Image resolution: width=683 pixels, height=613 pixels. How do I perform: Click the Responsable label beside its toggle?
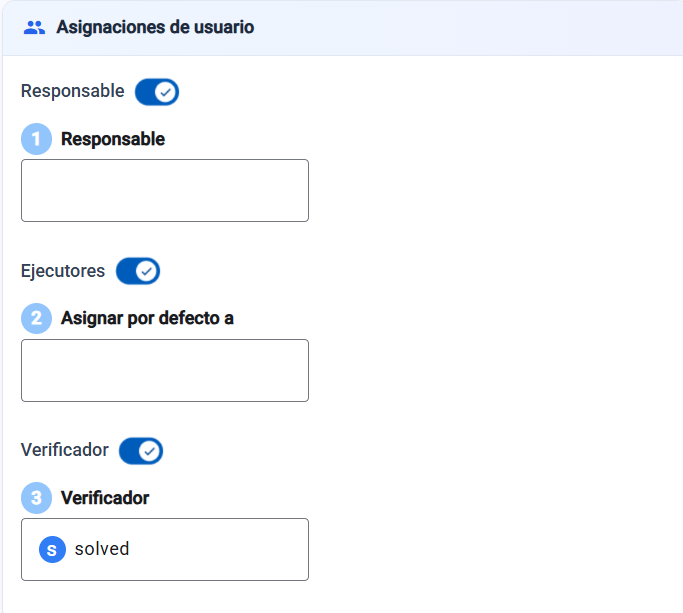click(x=72, y=92)
